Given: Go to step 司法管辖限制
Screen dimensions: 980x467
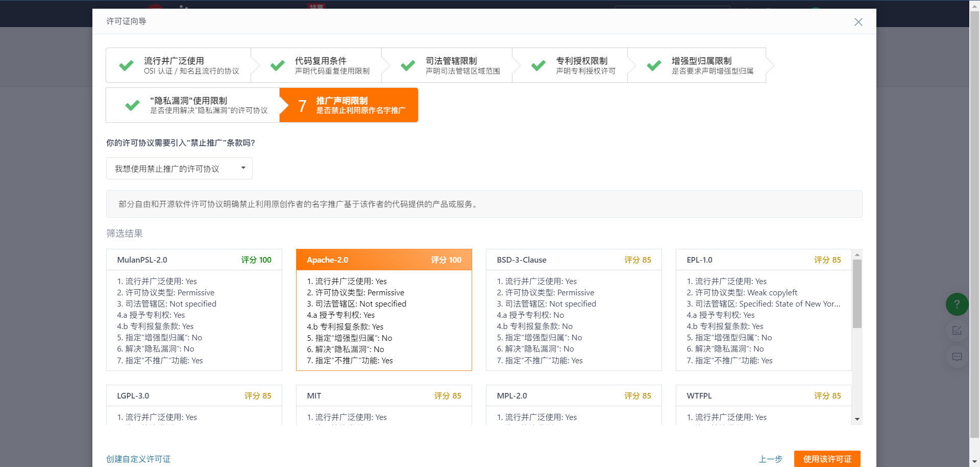Looking at the screenshot, I should (447, 65).
